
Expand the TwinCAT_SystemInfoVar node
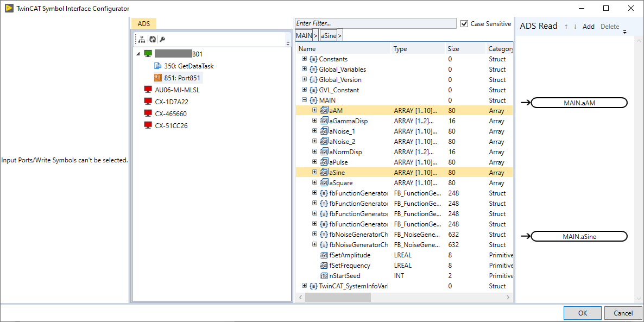tap(304, 286)
